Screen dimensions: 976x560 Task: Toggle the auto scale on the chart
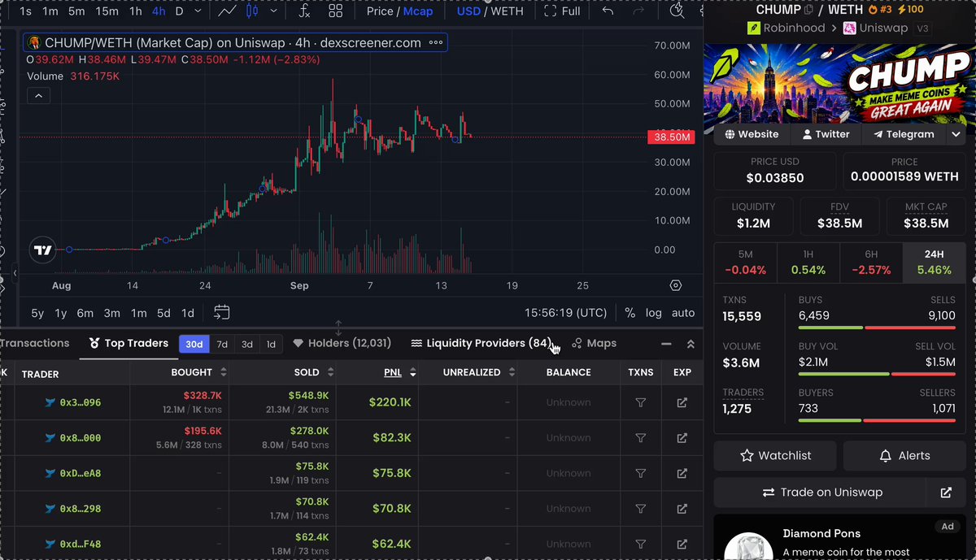click(x=683, y=312)
